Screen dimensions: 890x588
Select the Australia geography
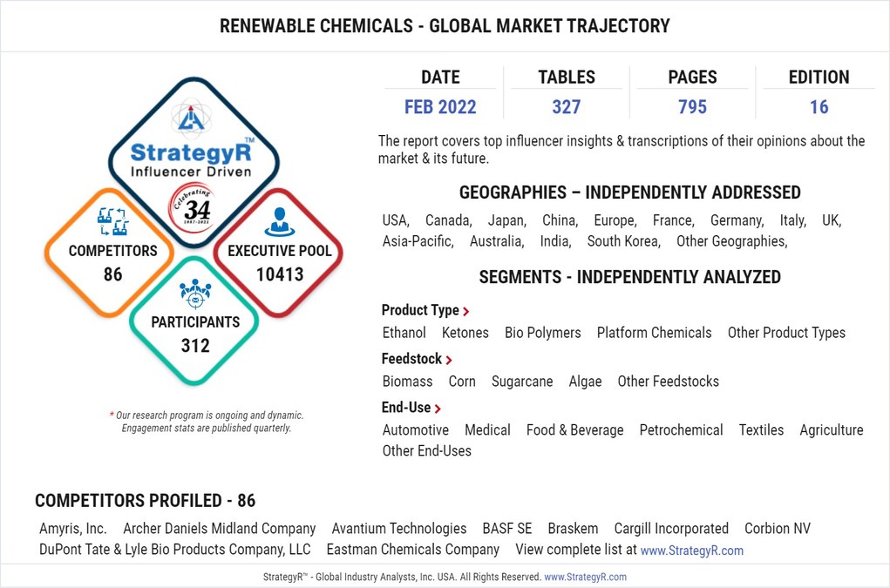coord(497,241)
